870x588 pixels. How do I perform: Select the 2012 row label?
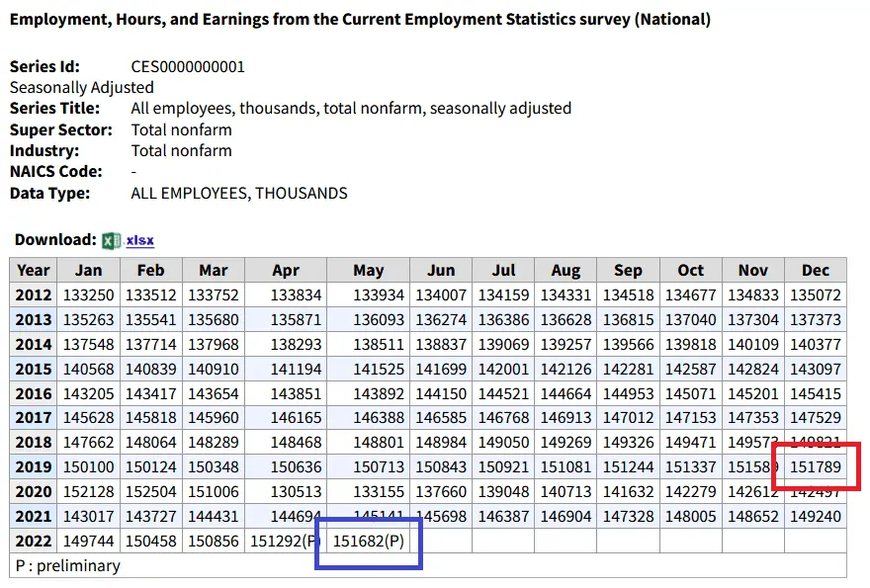[x=34, y=295]
